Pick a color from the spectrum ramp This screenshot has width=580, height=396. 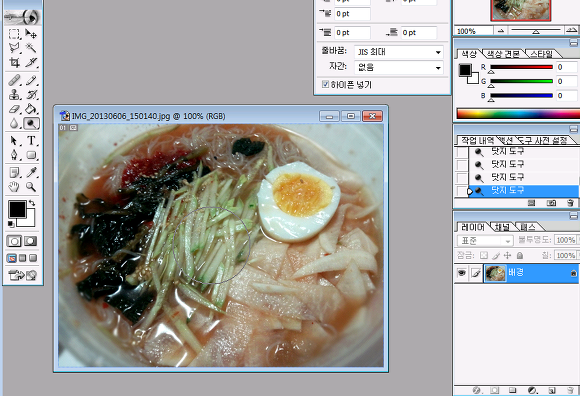pyautogui.click(x=518, y=114)
